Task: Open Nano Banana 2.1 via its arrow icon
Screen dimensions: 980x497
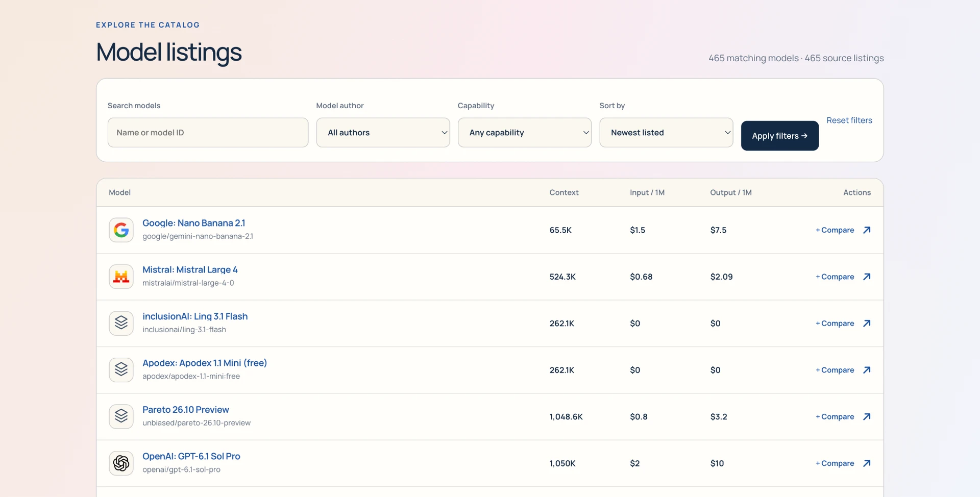Action: (867, 230)
